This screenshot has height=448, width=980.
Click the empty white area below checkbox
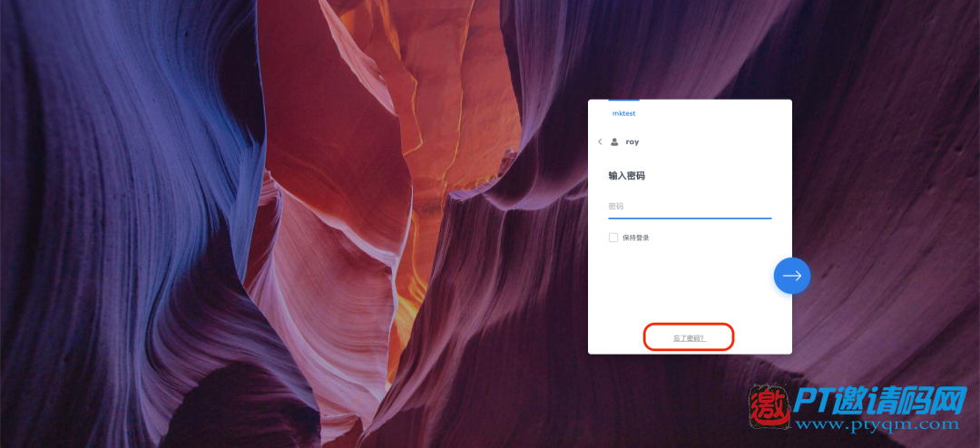point(681,281)
